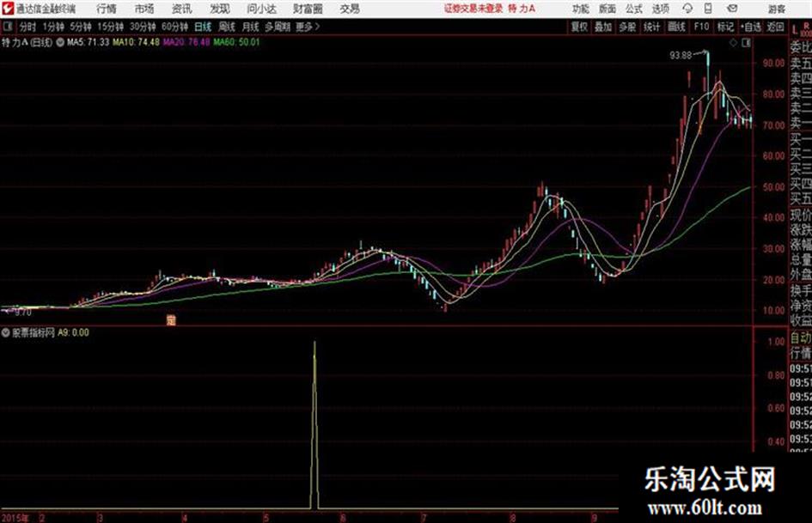Screen dimensions: 812x523
Task: Click the diamond icon at chart top-right
Action: [x=733, y=43]
